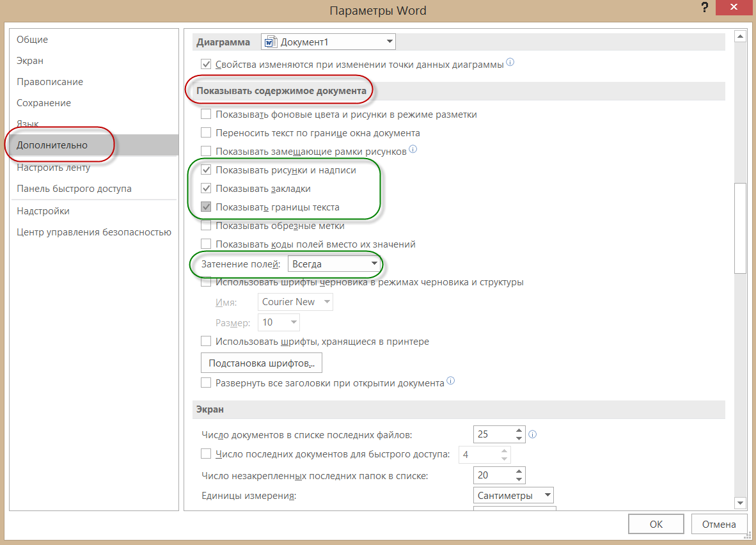Confirm settings with OK button
Image resolution: width=756 pixels, height=545 pixels.
(656, 525)
